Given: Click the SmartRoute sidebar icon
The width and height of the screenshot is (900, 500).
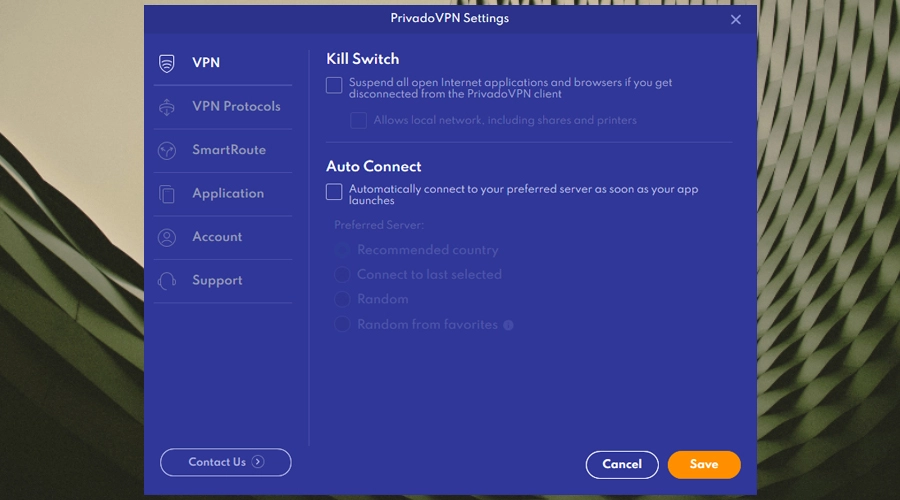Looking at the screenshot, I should click(x=167, y=150).
